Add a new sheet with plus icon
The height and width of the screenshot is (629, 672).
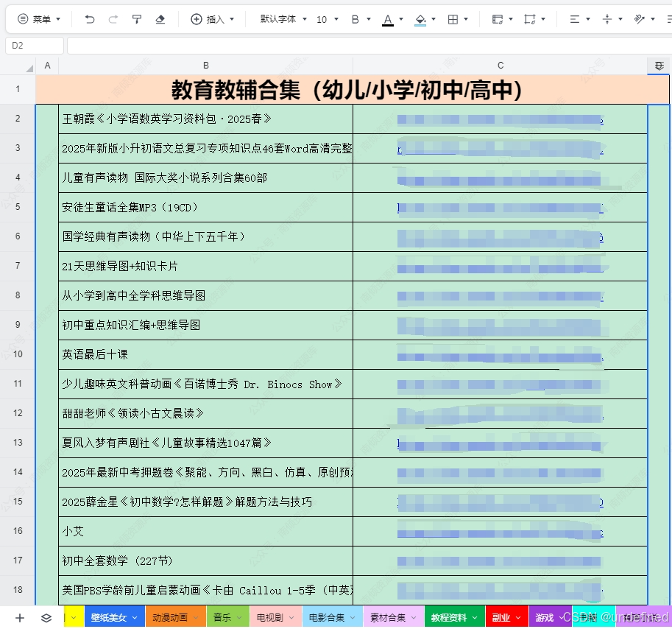pyautogui.click(x=20, y=618)
